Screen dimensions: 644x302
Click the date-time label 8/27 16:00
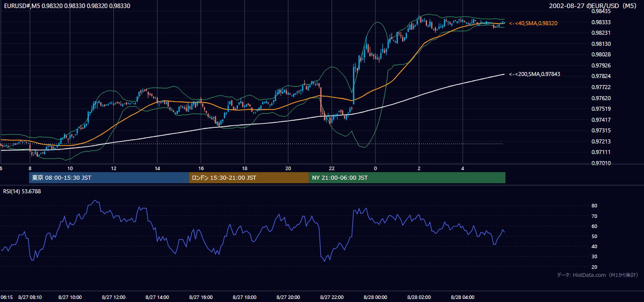click(x=201, y=297)
